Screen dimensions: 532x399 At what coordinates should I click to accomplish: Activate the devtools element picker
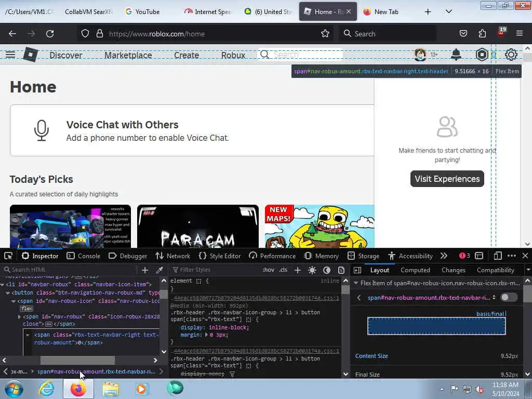(x=8, y=256)
